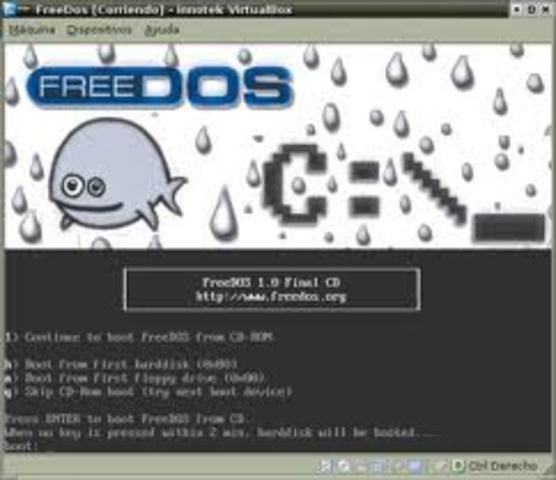Click the host key keyboard indicator icon

[x=458, y=466]
